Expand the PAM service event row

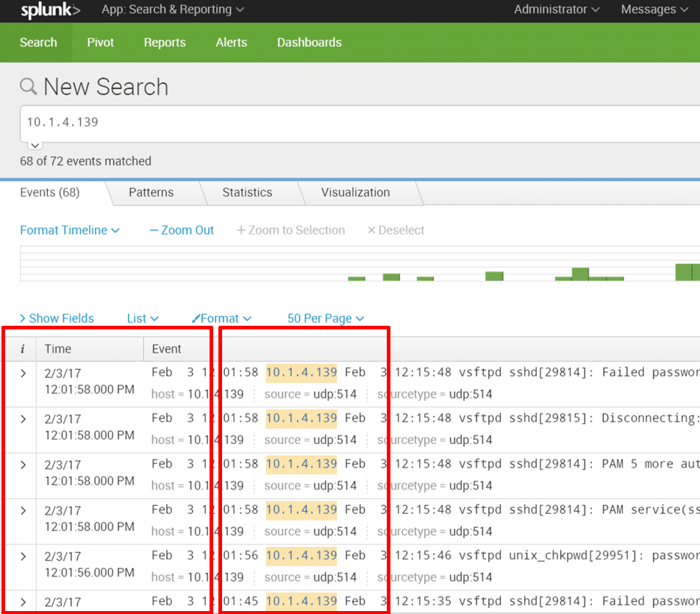tap(24, 511)
